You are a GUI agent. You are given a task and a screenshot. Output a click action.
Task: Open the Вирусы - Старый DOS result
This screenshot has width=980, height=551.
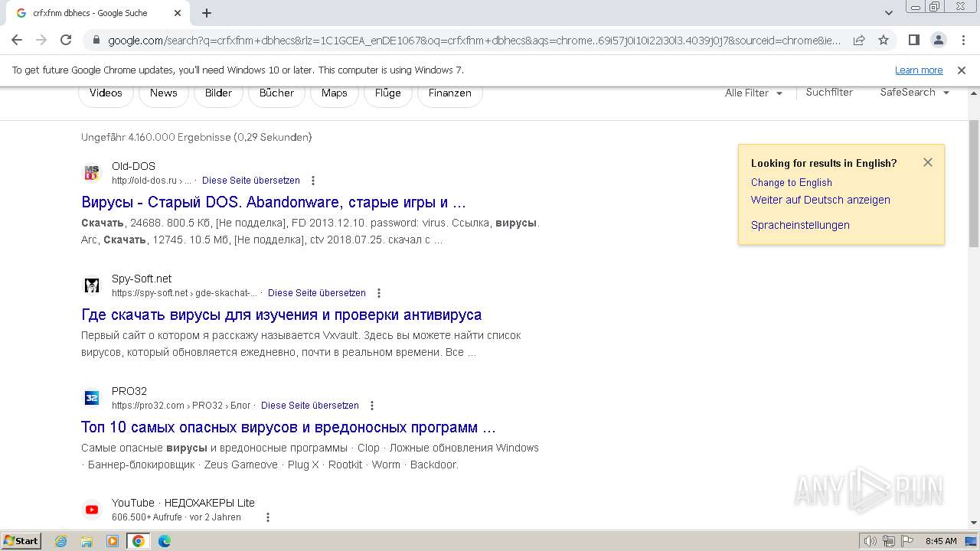point(273,203)
